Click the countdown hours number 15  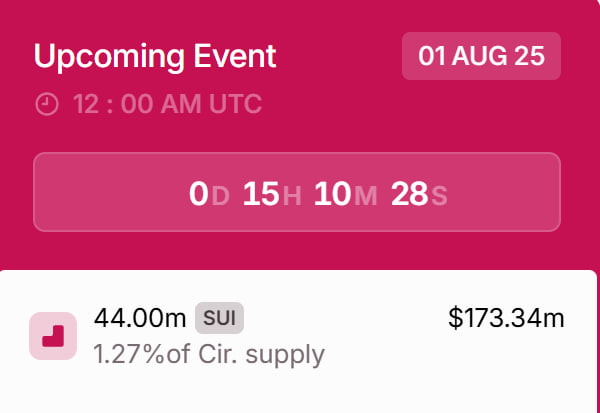point(260,194)
